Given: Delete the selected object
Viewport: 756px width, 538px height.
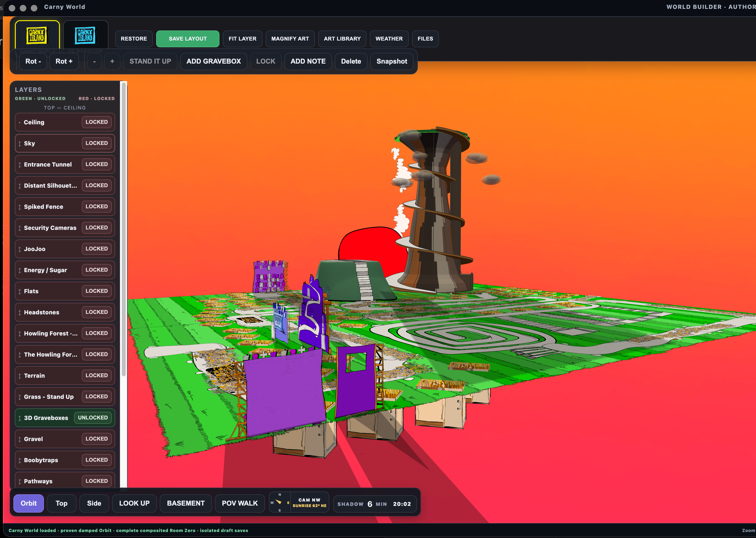Looking at the screenshot, I should pos(351,61).
